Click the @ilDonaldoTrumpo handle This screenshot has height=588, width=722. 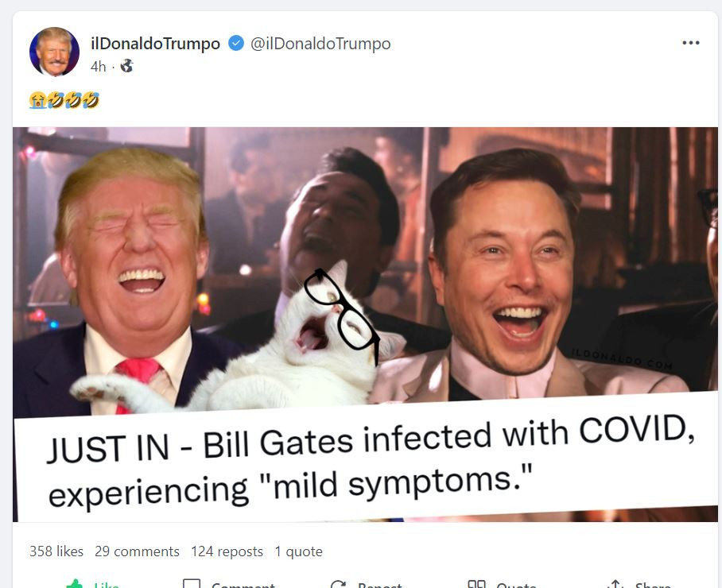pyautogui.click(x=320, y=43)
